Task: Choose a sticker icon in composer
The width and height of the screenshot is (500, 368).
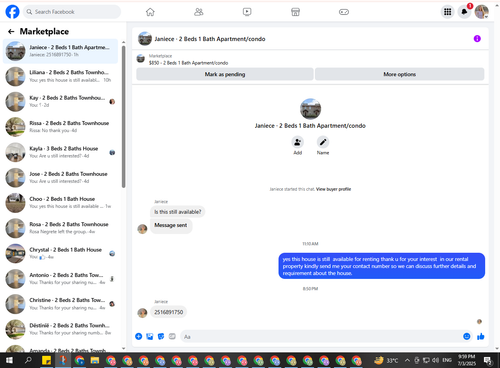Action: 161,336
